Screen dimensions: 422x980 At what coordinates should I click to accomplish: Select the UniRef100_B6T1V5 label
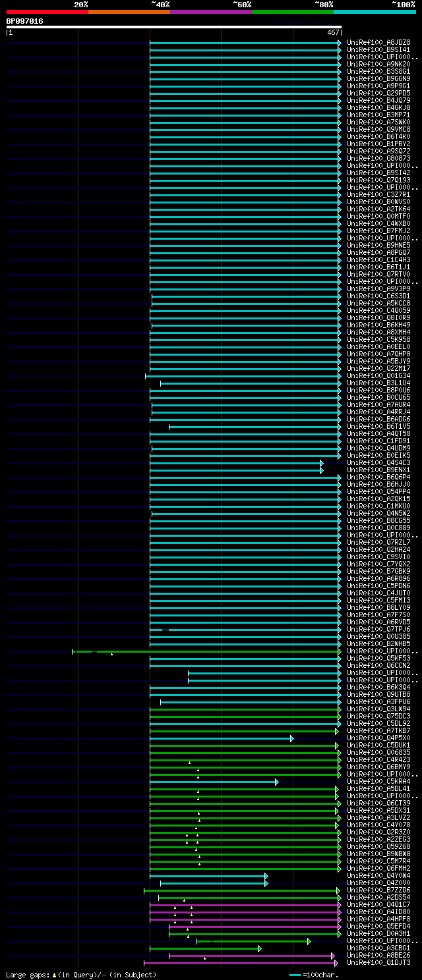coord(378,426)
